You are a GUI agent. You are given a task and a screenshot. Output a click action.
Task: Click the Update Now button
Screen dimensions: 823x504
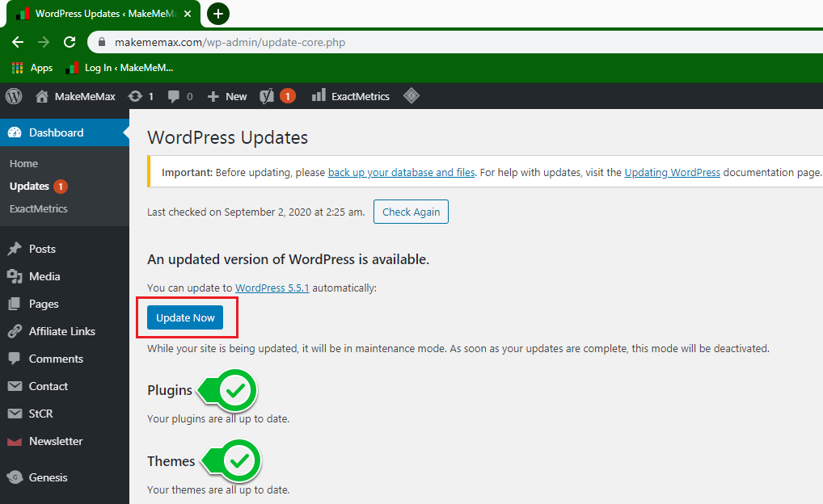[185, 317]
